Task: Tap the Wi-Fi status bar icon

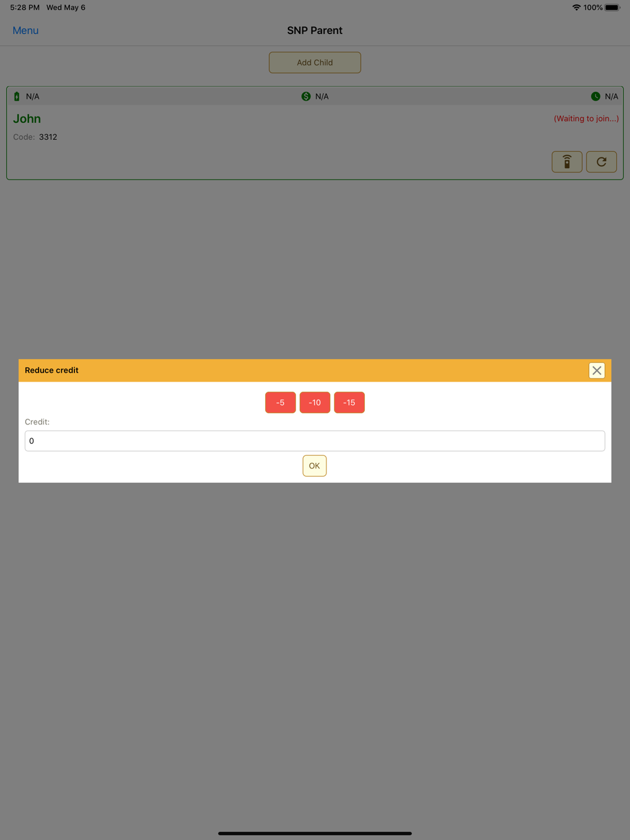Action: click(576, 8)
